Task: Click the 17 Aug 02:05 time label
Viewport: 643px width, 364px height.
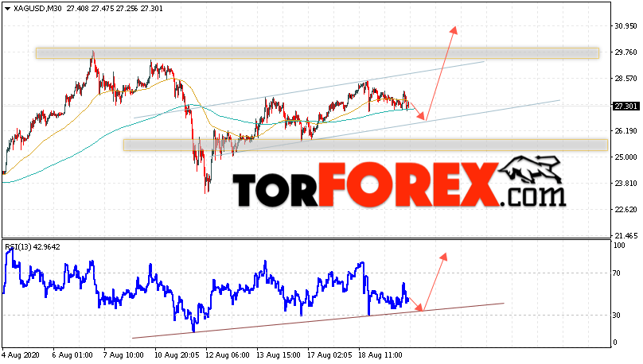Action: [329, 355]
